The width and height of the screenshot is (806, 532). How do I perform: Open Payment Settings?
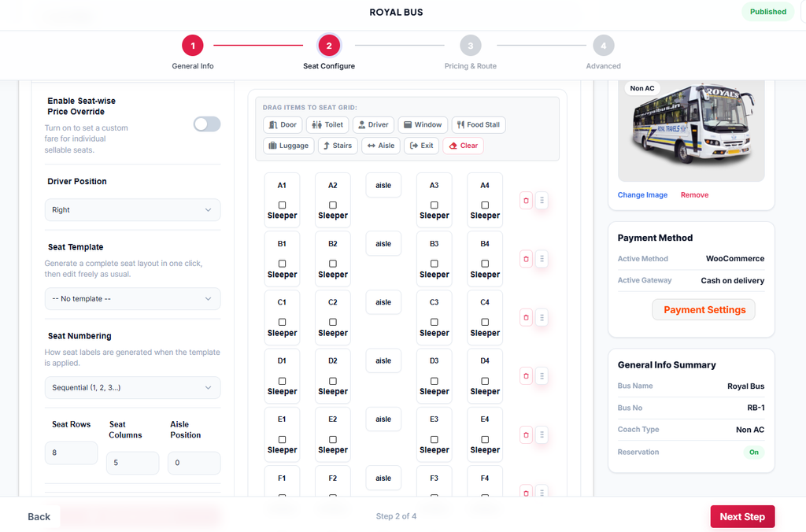click(x=704, y=310)
